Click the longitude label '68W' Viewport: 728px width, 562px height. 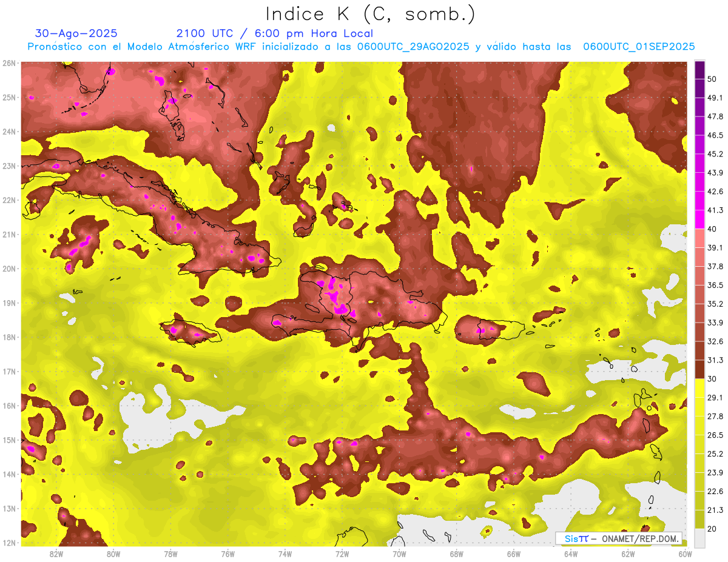click(x=456, y=554)
